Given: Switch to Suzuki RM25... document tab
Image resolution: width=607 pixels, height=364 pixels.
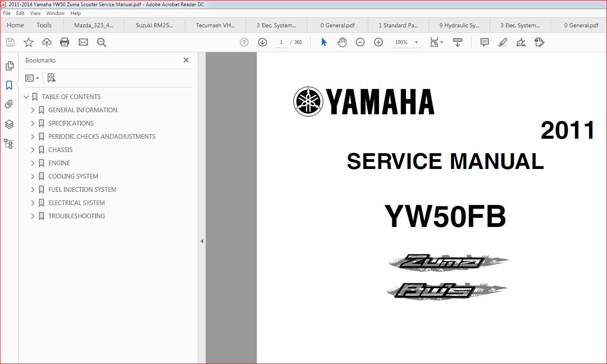Looking at the screenshot, I should coord(155,25).
